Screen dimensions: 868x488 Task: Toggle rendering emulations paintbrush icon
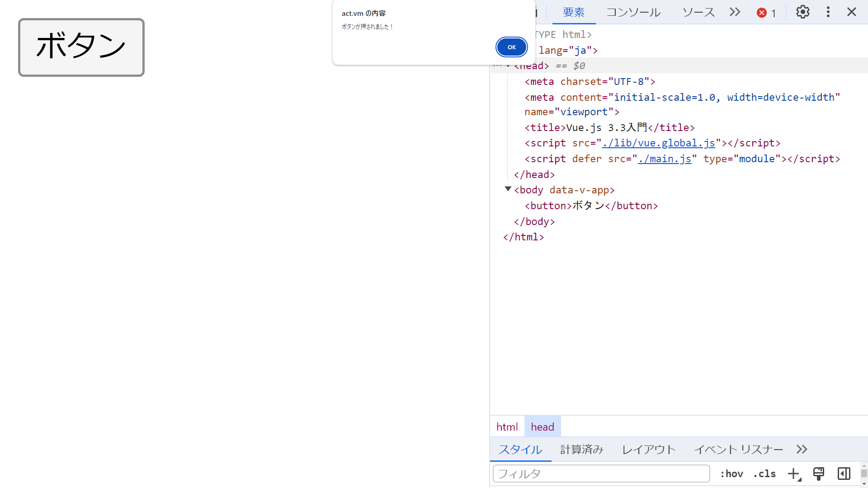coord(818,474)
